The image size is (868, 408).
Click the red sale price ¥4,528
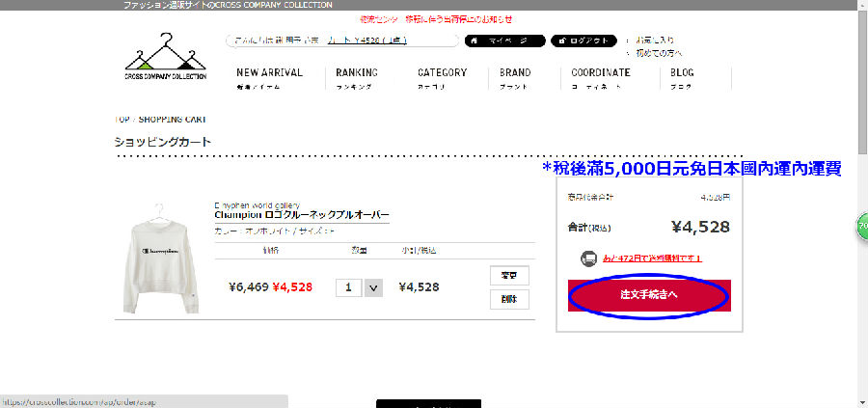(292, 287)
